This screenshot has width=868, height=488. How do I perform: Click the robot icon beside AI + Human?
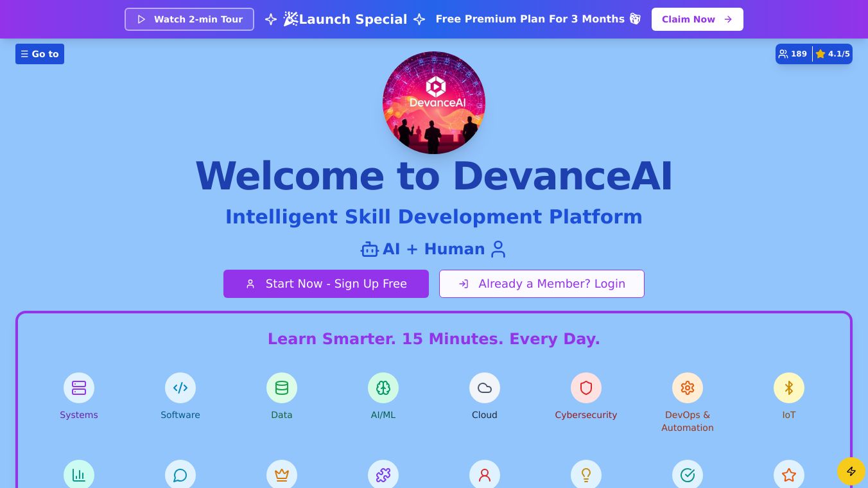click(370, 249)
